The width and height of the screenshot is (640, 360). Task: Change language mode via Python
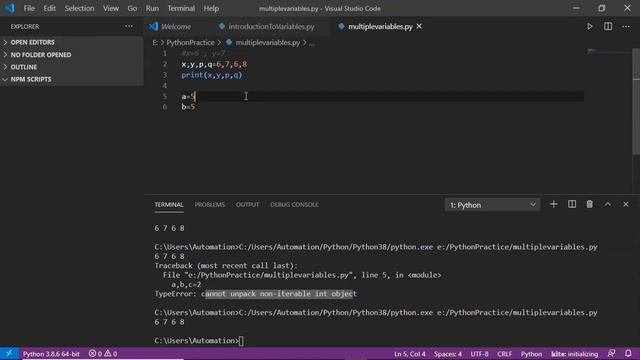tap(531, 354)
